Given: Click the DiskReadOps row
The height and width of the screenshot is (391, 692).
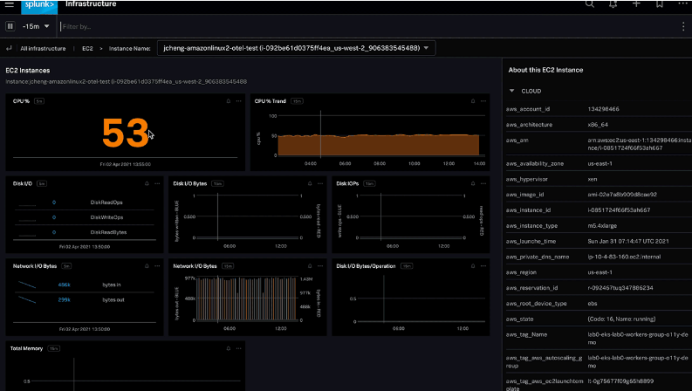Looking at the screenshot, I should coord(84,203).
